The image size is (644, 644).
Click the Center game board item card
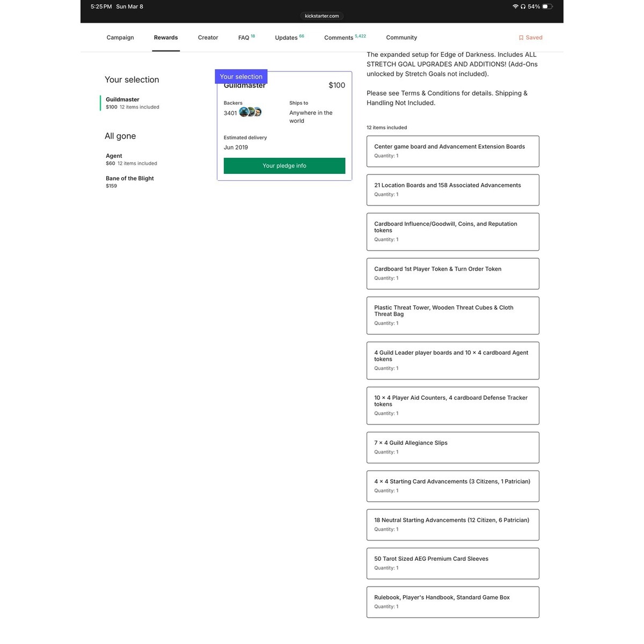click(453, 151)
